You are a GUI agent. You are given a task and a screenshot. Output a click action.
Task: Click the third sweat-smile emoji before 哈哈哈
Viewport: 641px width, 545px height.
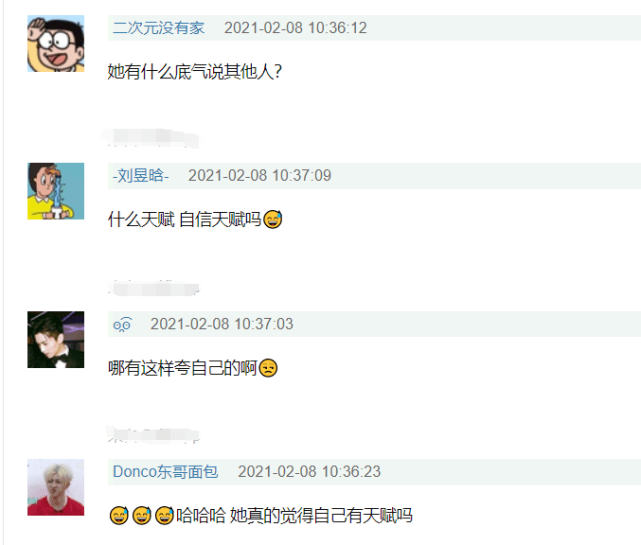pyautogui.click(x=164, y=515)
